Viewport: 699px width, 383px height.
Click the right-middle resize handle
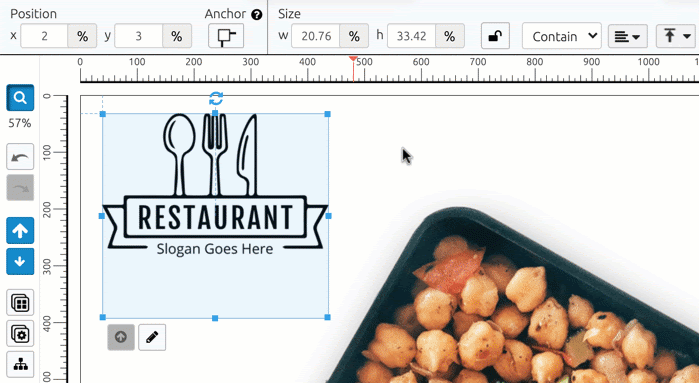(329, 216)
